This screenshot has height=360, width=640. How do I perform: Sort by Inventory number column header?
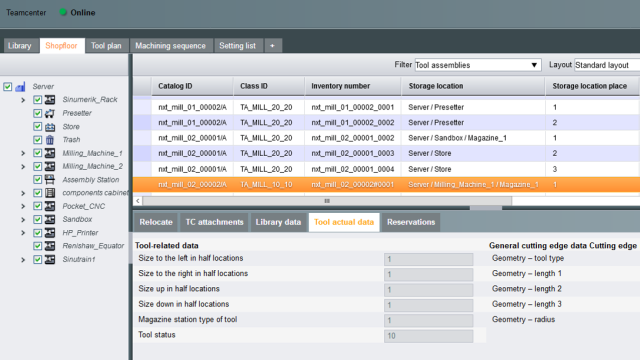pyautogui.click(x=353, y=86)
